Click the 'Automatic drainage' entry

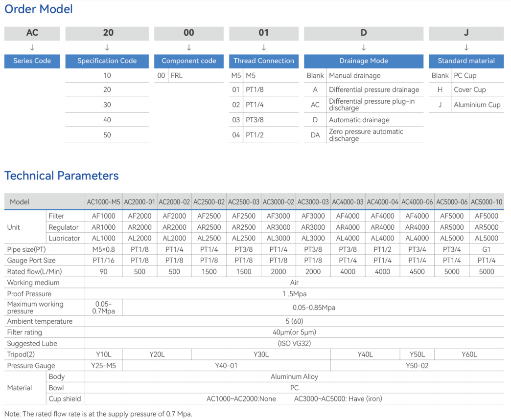pyautogui.click(x=359, y=120)
